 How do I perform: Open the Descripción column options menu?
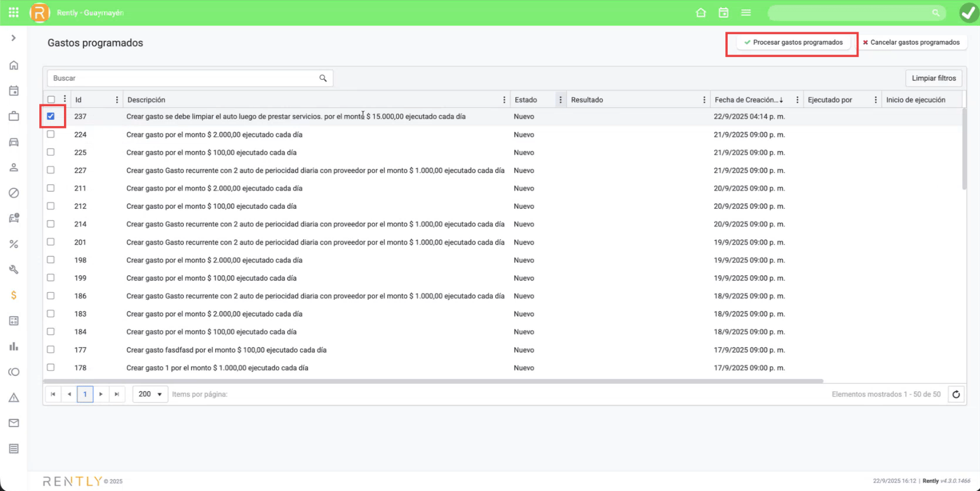pos(504,100)
